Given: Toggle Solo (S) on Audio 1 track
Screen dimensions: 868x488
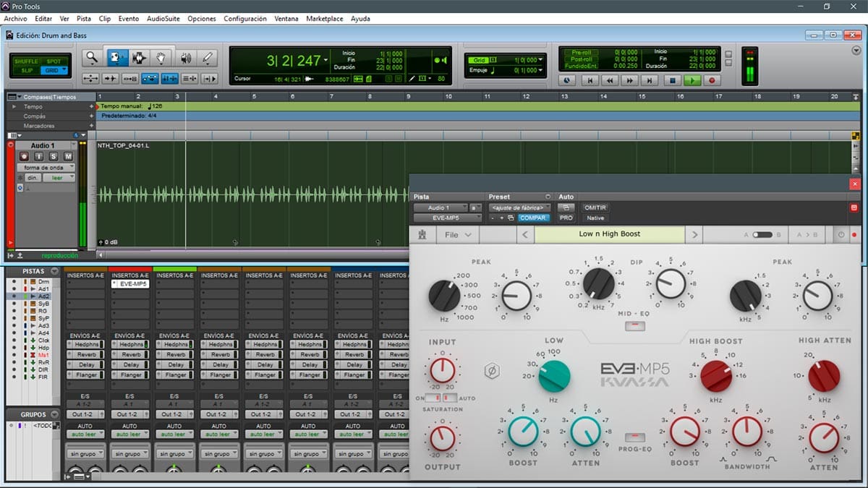Looking at the screenshot, I should (54, 156).
